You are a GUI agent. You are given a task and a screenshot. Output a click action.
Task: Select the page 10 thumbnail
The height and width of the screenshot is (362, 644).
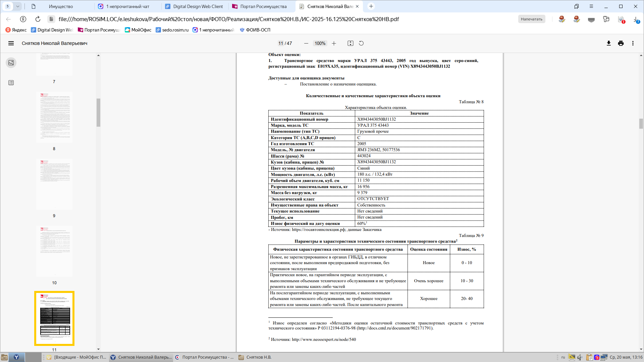(54, 251)
